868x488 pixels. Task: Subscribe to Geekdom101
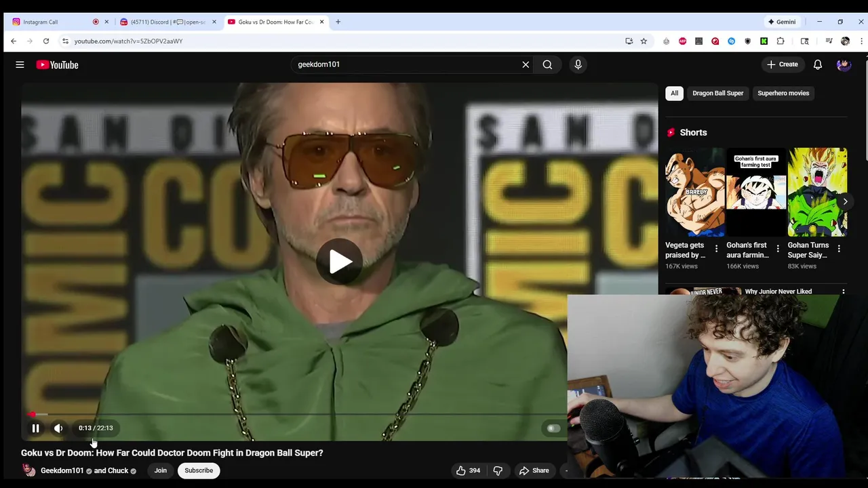tap(199, 470)
